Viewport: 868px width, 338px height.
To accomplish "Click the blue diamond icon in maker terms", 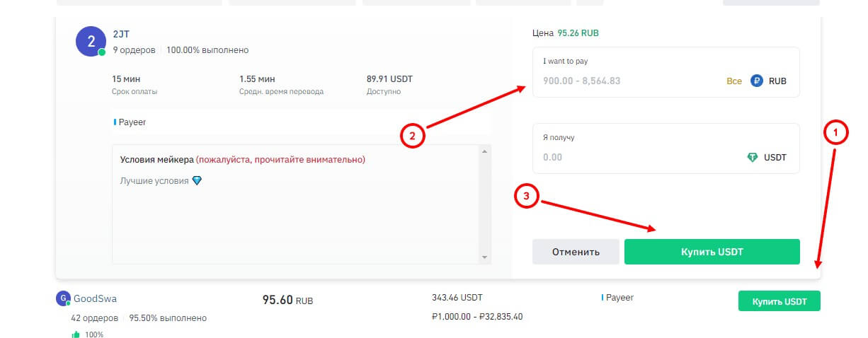I will (x=197, y=181).
